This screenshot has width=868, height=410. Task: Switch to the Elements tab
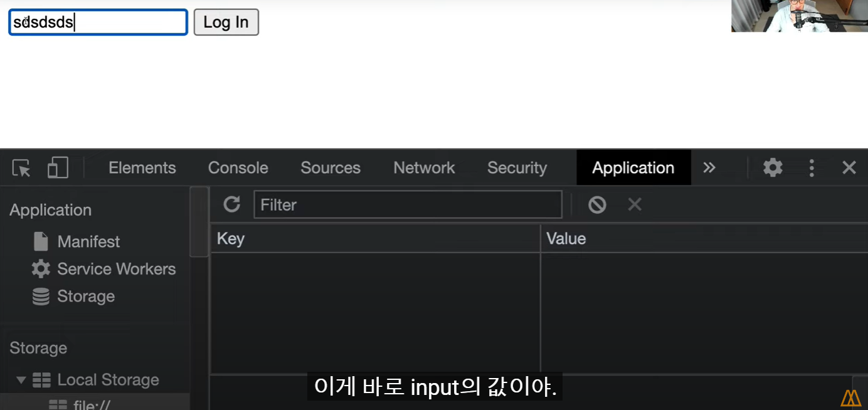click(x=142, y=168)
